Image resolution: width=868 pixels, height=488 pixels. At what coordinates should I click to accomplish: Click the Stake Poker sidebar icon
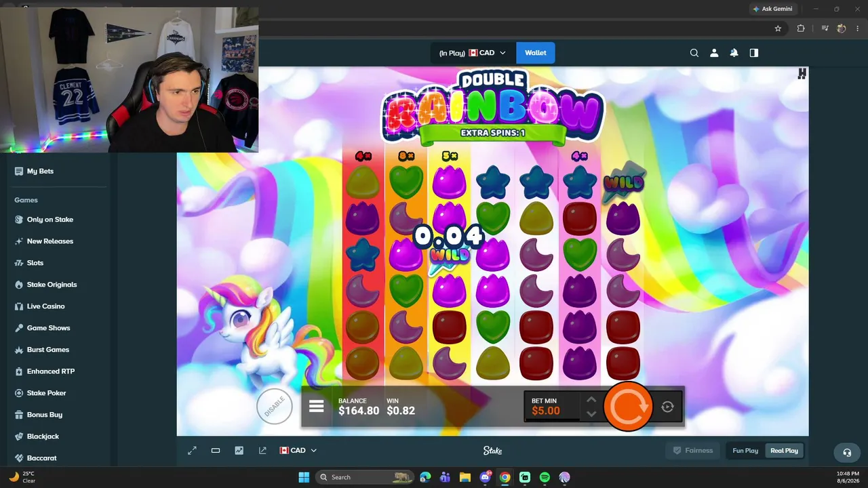pyautogui.click(x=19, y=393)
